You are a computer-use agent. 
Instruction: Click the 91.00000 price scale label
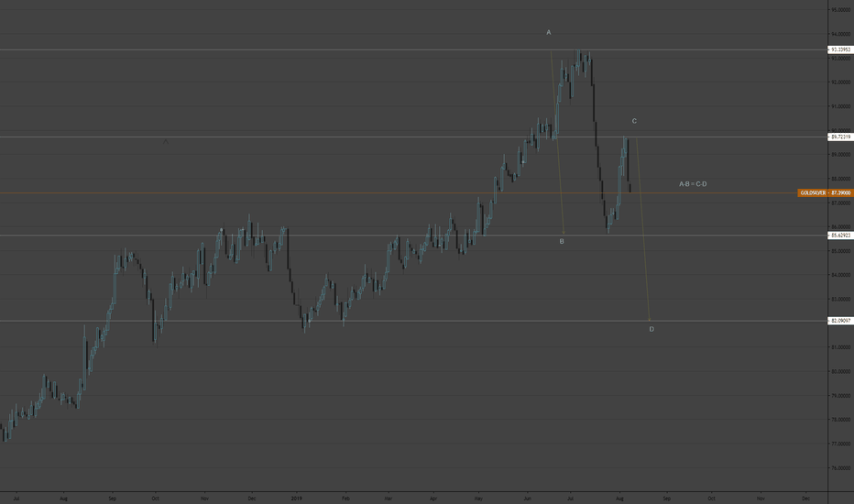841,106
